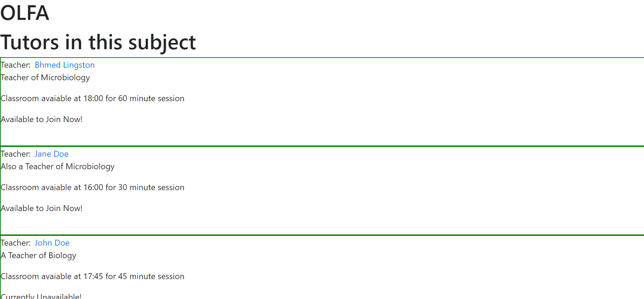
Task: Click 'Available to Join Now!' under Jane Doe
Action: click(x=42, y=208)
